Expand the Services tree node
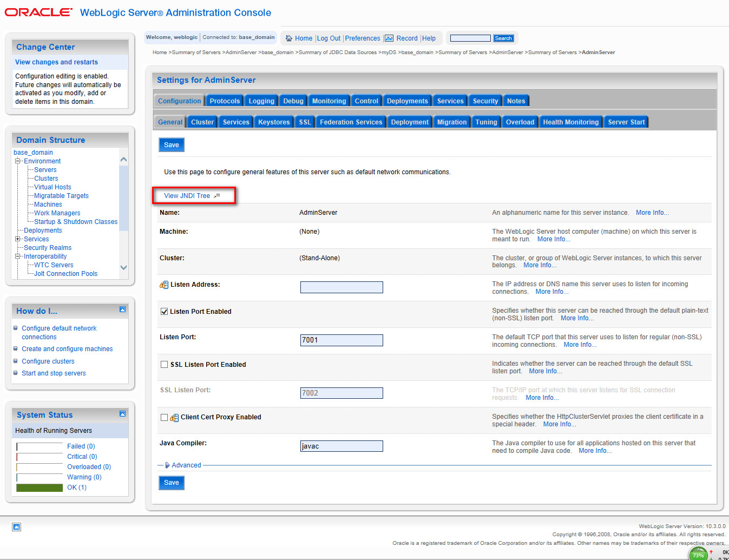Screen dimensions: 729x560 click(x=18, y=239)
